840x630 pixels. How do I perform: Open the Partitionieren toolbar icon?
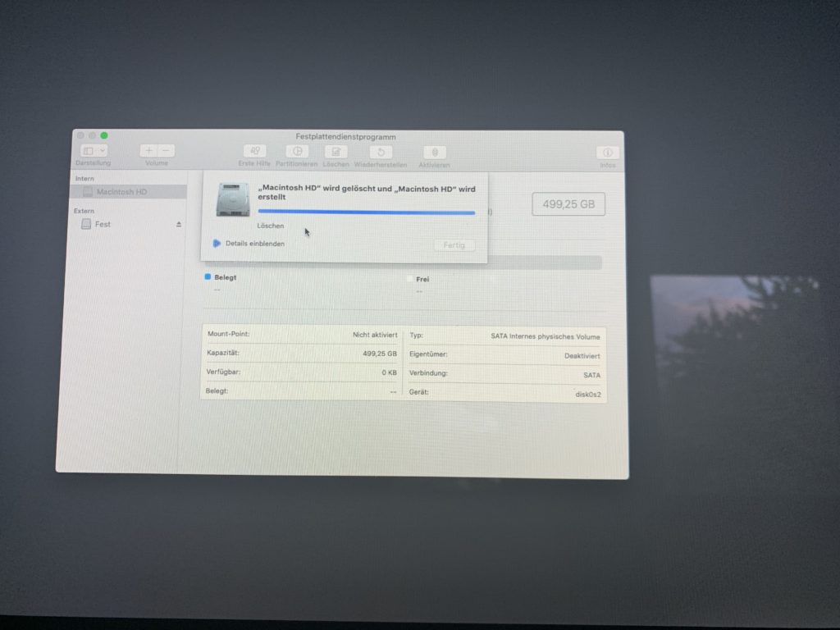coord(297,152)
